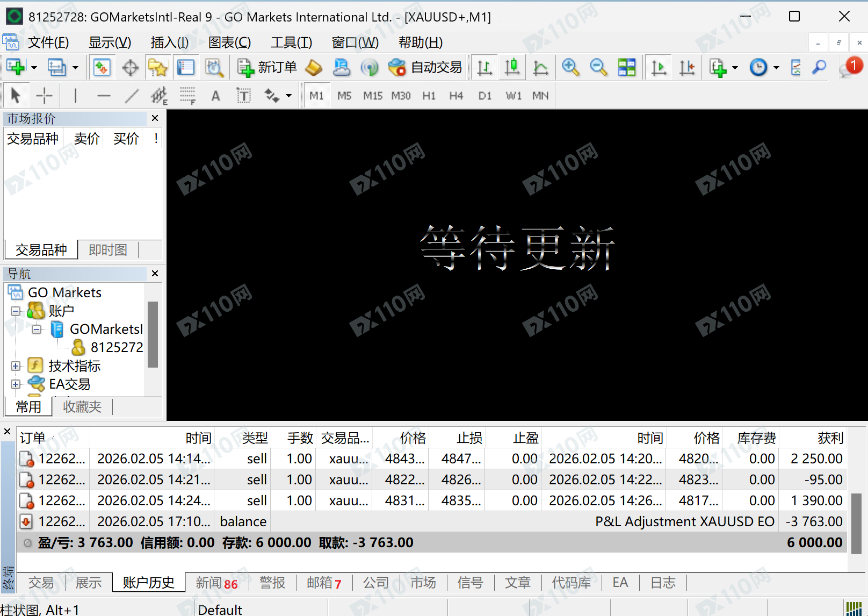Image resolution: width=868 pixels, height=616 pixels.
Task: Open the new chart dropdown arrow
Action: pyautogui.click(x=34, y=67)
